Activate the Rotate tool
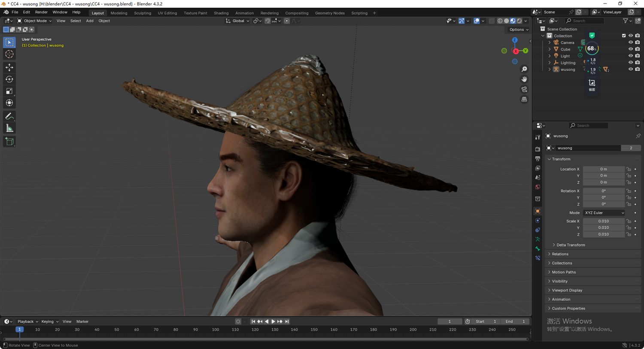The image size is (644, 349). click(9, 79)
